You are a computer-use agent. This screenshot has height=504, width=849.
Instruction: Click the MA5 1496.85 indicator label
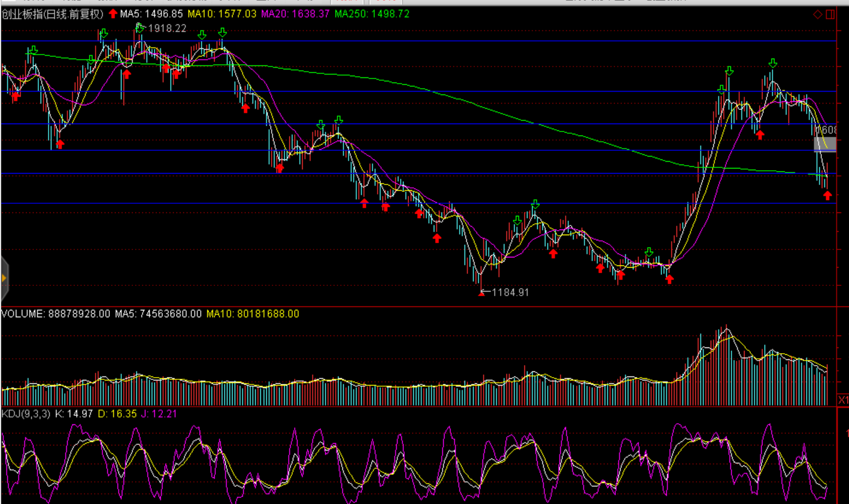152,14
